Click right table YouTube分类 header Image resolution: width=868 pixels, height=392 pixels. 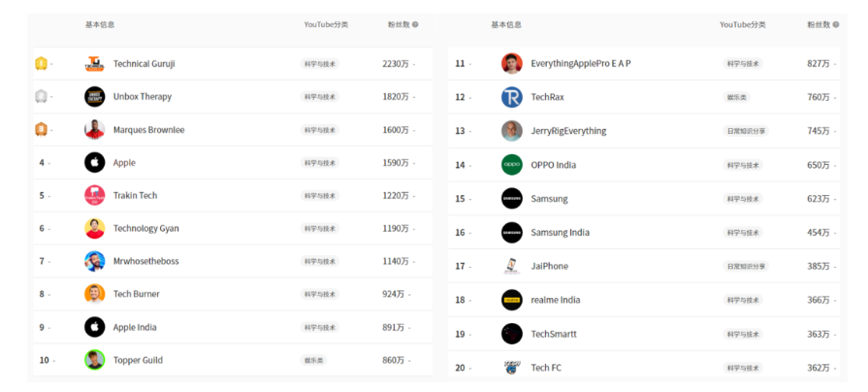pyautogui.click(x=742, y=25)
